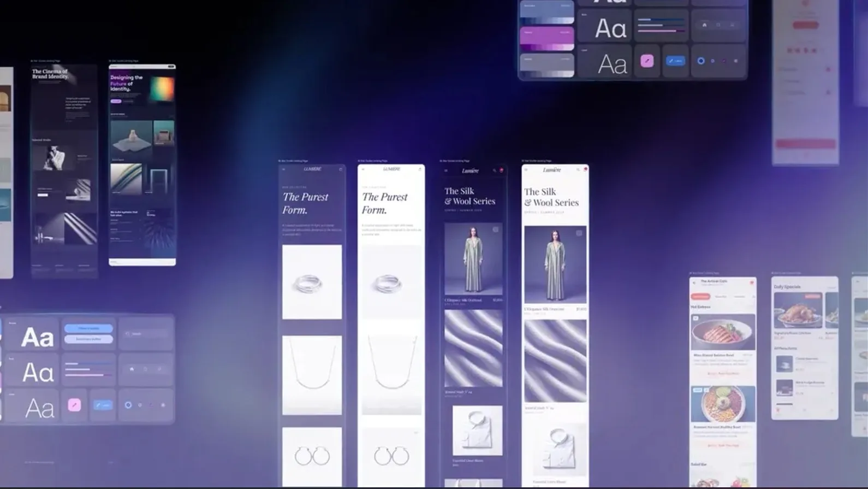Toggle the bookmark on the dark silk dress photo
The image size is (868, 489).
495,230
